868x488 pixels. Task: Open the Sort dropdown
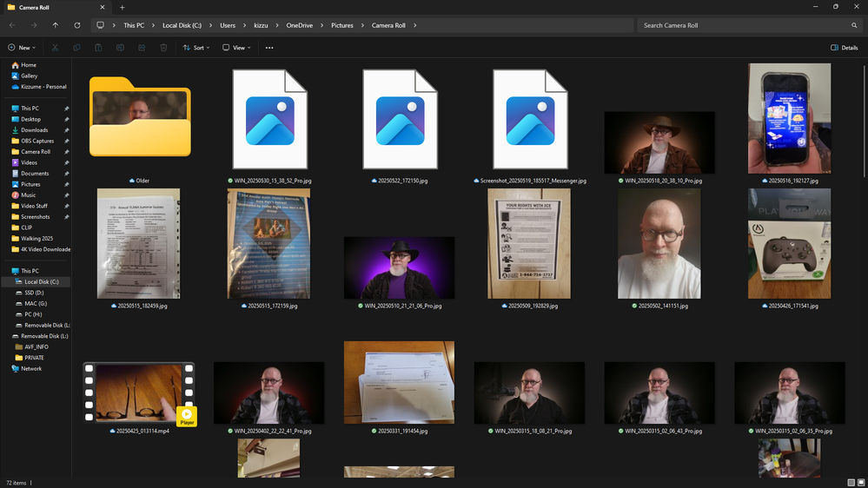pyautogui.click(x=196, y=48)
